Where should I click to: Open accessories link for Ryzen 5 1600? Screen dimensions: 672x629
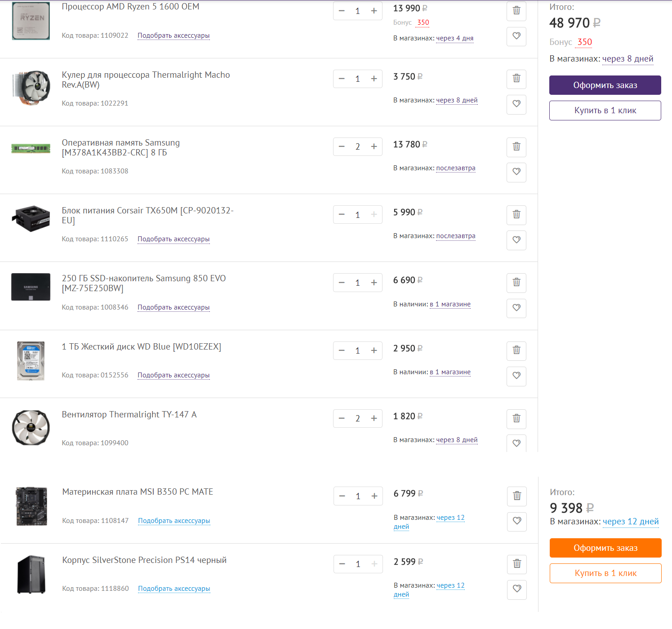tap(174, 35)
